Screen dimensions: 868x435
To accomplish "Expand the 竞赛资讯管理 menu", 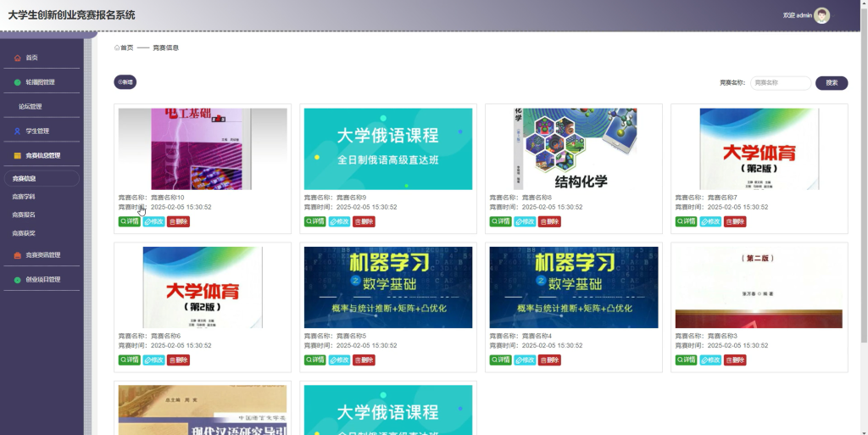I will pyautogui.click(x=42, y=255).
